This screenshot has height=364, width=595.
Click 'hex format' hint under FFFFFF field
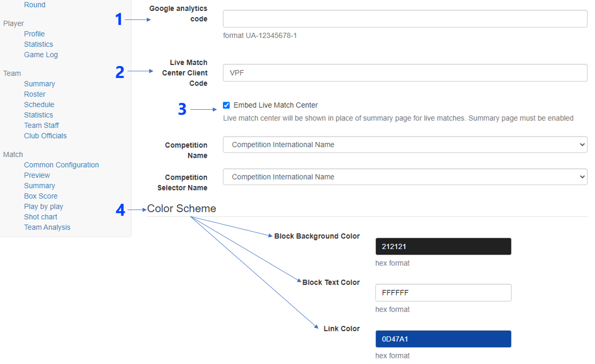(393, 309)
